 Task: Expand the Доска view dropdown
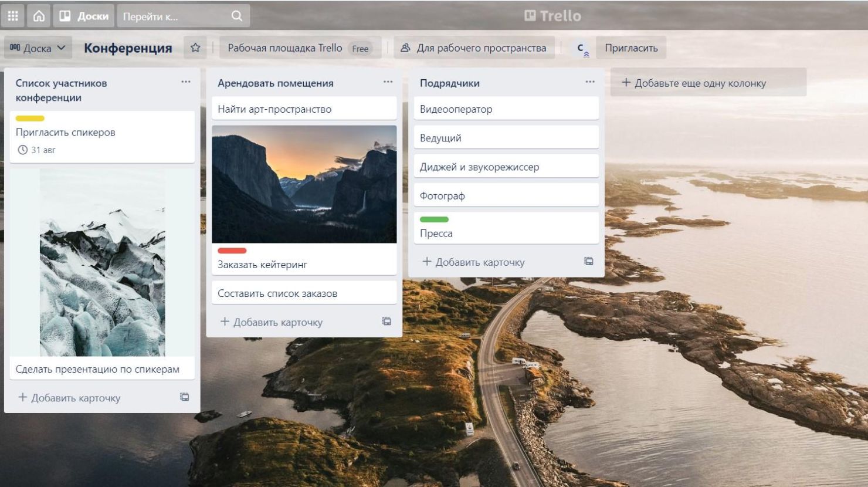(38, 48)
